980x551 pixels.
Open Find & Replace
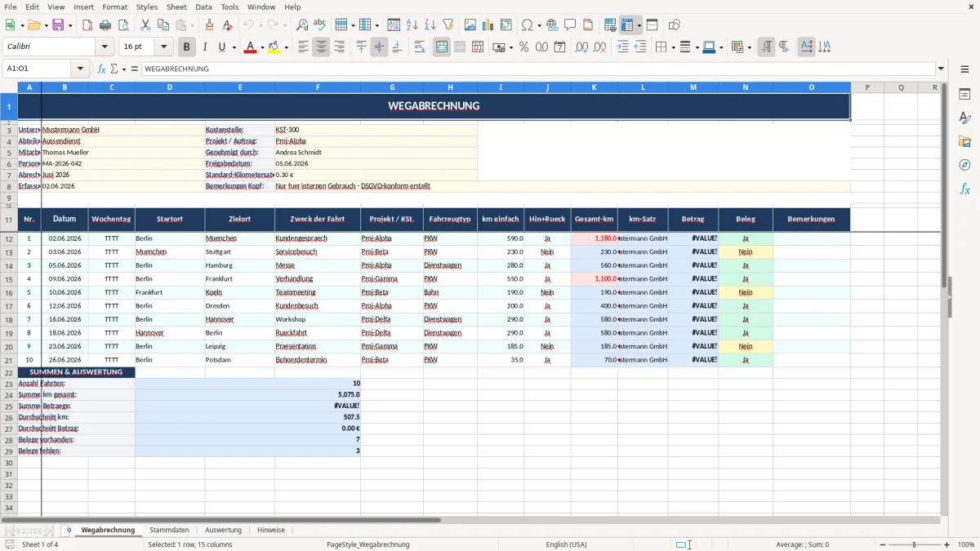302,25
